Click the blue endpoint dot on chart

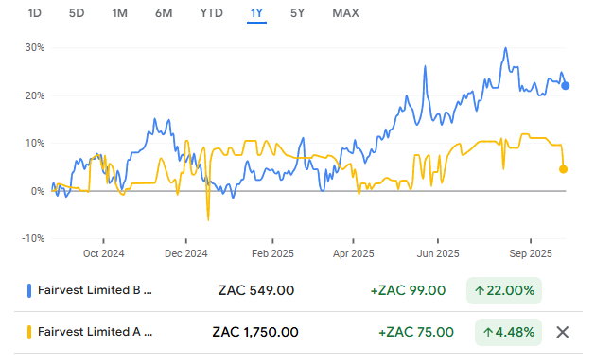(566, 86)
